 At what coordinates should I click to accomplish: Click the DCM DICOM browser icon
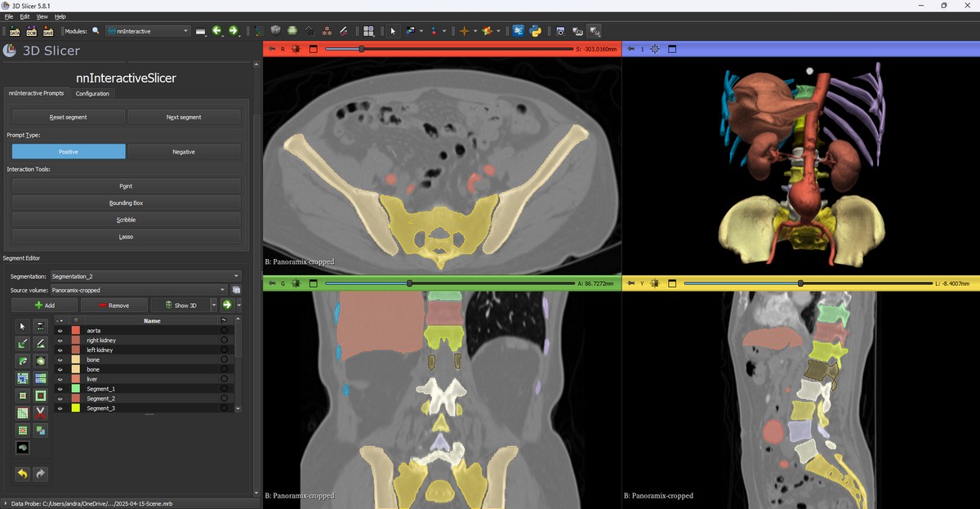click(x=31, y=31)
